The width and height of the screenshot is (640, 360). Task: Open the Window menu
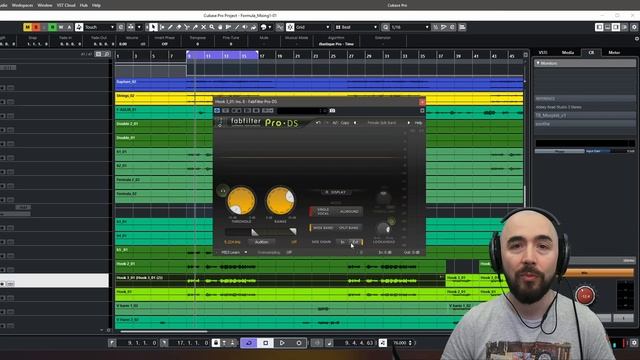pyautogui.click(x=45, y=5)
